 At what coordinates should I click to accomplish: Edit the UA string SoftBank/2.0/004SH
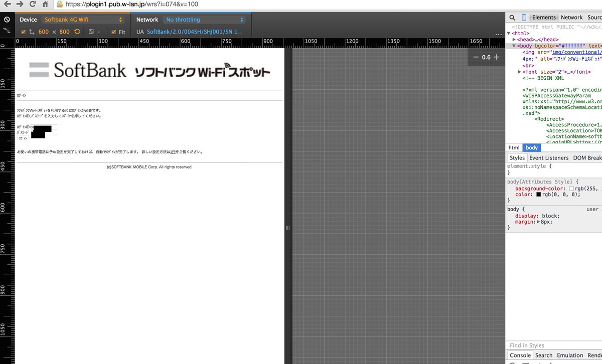[x=195, y=32]
